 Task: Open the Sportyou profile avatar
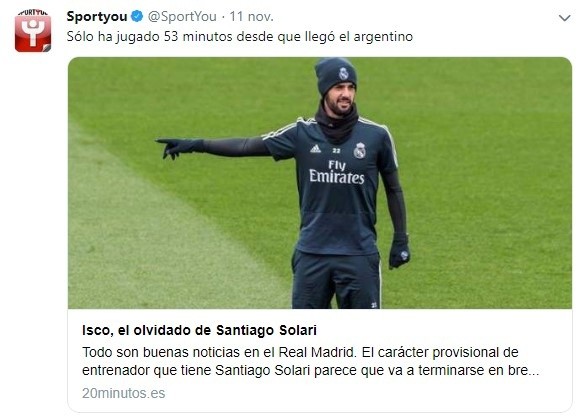[x=33, y=31]
